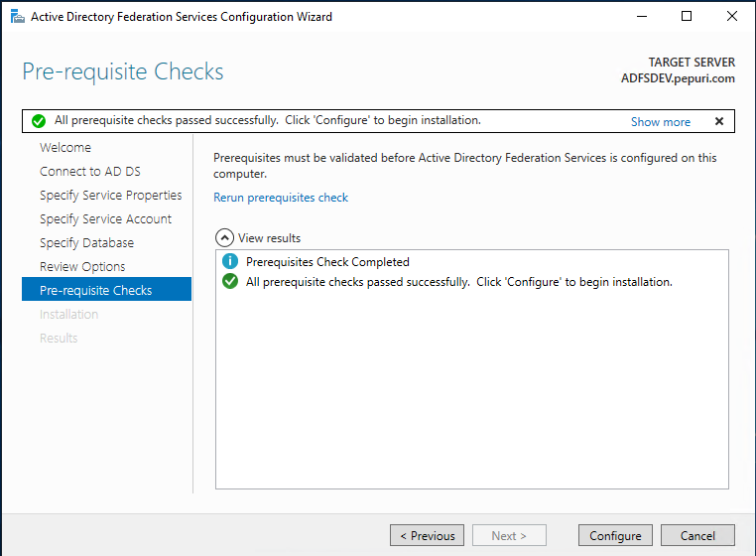Click the 'View results' label
The height and width of the screenshot is (556, 756).
click(269, 238)
